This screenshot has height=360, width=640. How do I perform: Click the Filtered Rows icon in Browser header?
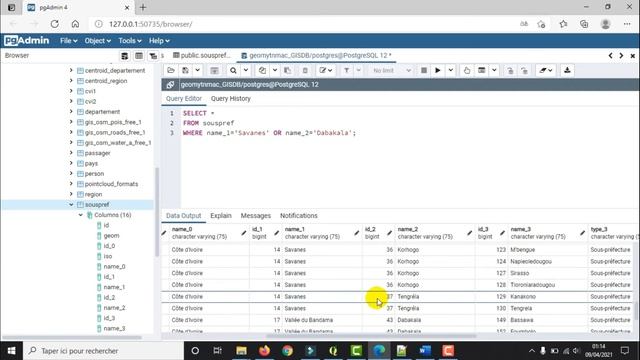[153, 56]
